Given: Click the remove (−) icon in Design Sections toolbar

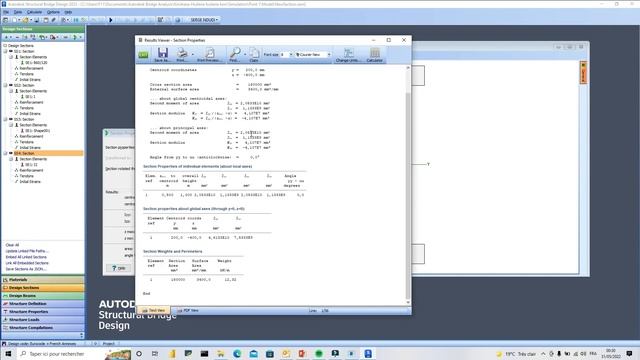Looking at the screenshot, I should point(17,37).
